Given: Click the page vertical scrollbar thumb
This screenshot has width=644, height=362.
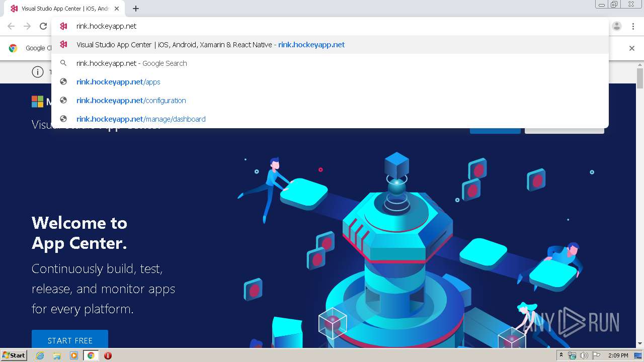Looking at the screenshot, I should pyautogui.click(x=640, y=79).
